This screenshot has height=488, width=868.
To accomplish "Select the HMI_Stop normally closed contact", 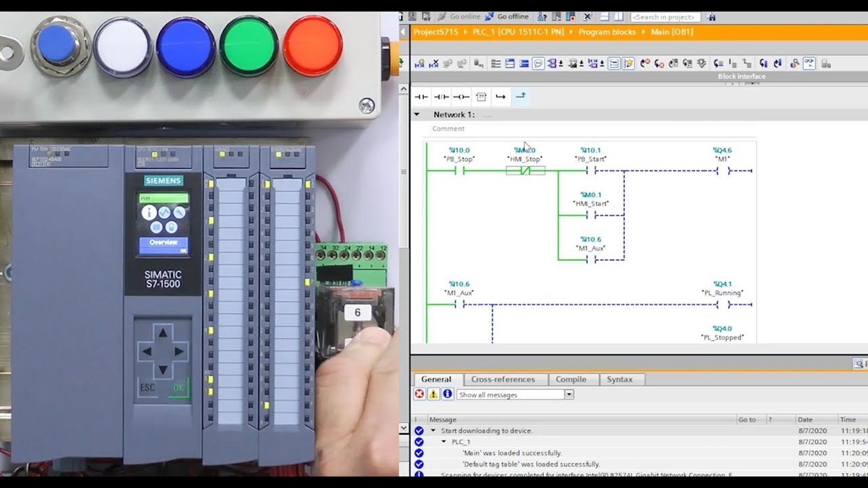I will [525, 171].
